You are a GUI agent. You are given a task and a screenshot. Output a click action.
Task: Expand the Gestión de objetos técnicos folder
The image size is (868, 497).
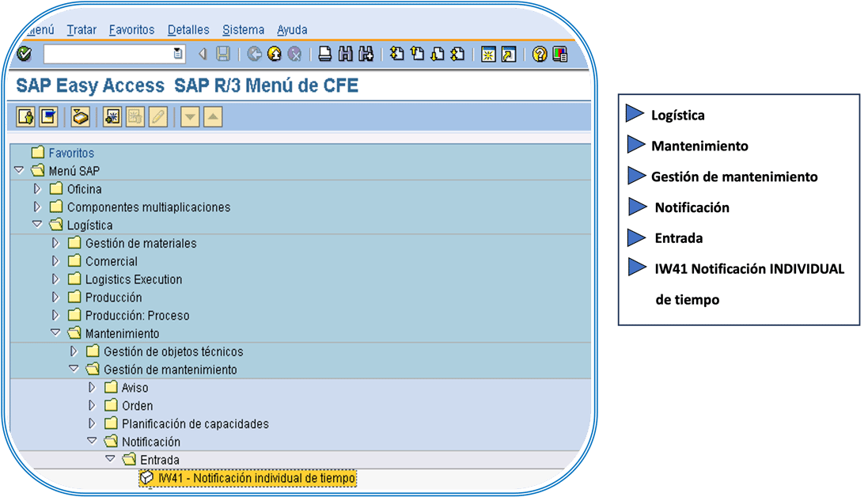click(x=74, y=351)
